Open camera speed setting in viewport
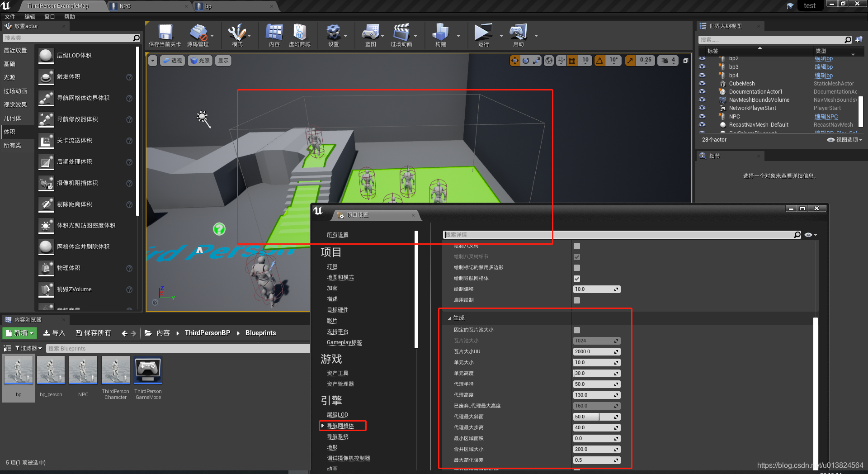This screenshot has height=474, width=868. coord(668,61)
